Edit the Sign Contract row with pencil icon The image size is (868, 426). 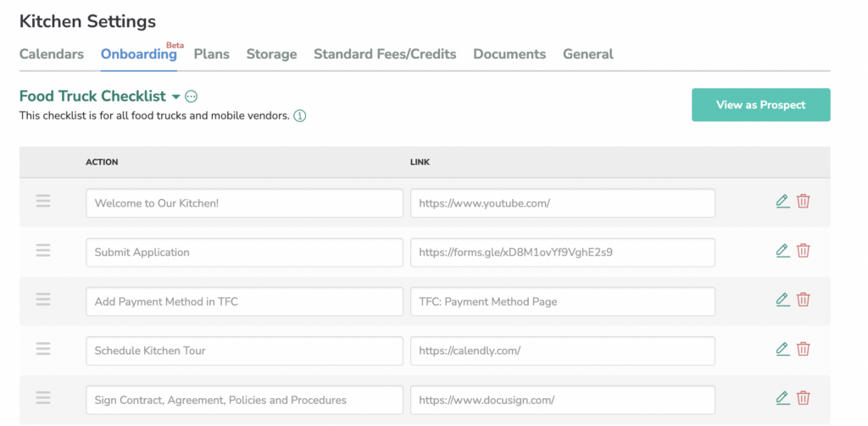pyautogui.click(x=782, y=398)
